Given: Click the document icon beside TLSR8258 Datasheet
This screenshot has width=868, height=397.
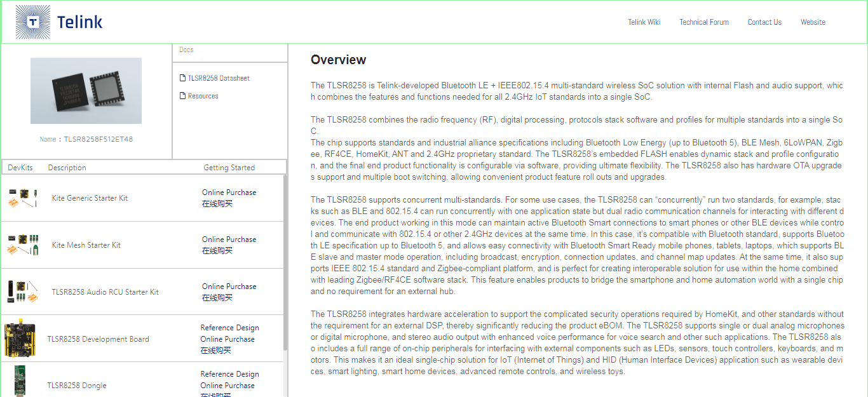Looking at the screenshot, I should click(x=183, y=78).
